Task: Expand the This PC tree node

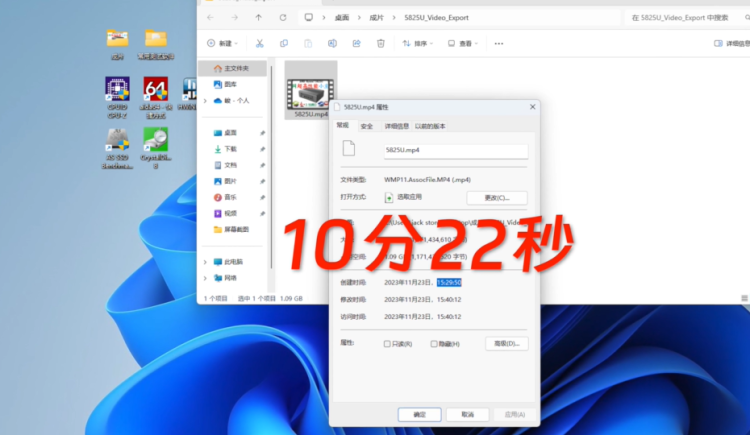Action: click(x=205, y=262)
